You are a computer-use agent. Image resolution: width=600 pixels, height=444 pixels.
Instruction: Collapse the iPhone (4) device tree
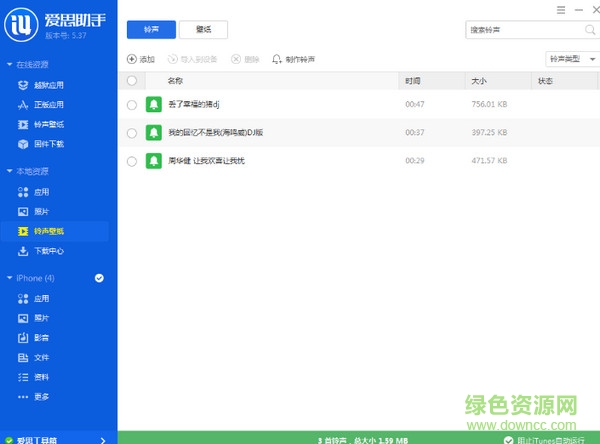coord(9,277)
